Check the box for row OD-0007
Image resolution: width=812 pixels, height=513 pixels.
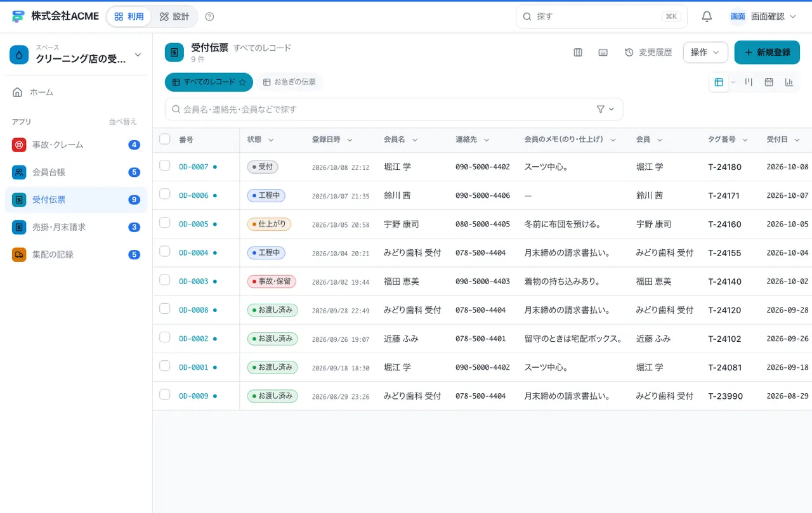pyautogui.click(x=165, y=166)
